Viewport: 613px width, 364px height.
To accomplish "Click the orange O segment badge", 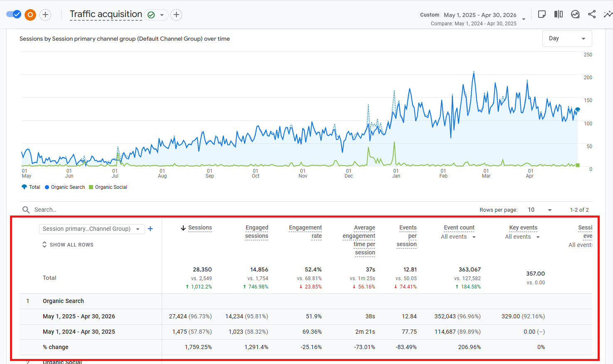I will [30, 15].
